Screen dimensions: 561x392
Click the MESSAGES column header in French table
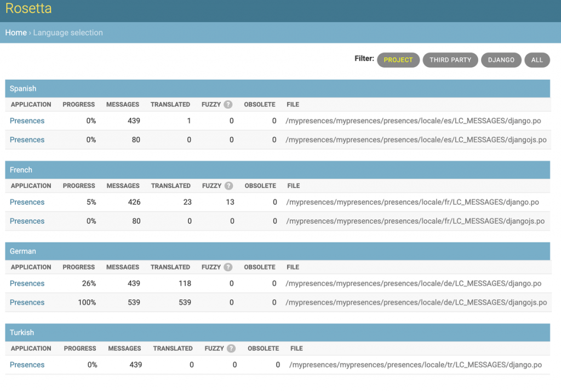click(123, 186)
